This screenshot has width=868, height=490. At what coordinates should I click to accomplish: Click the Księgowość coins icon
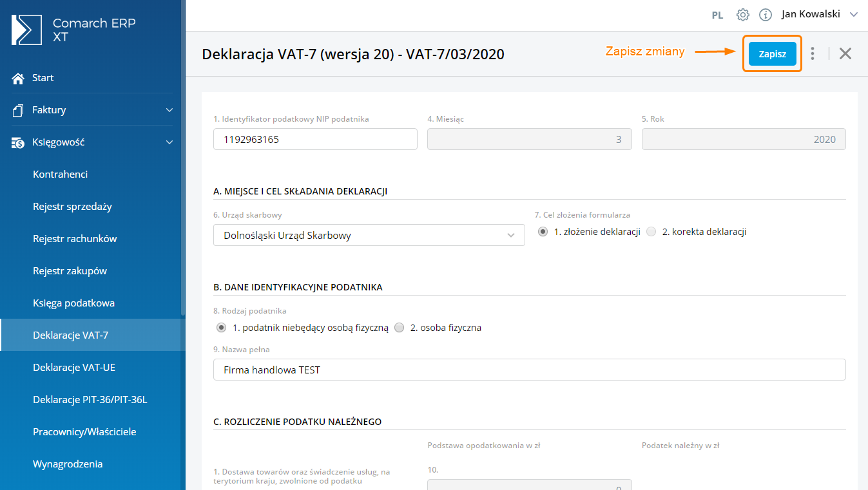[x=18, y=142]
